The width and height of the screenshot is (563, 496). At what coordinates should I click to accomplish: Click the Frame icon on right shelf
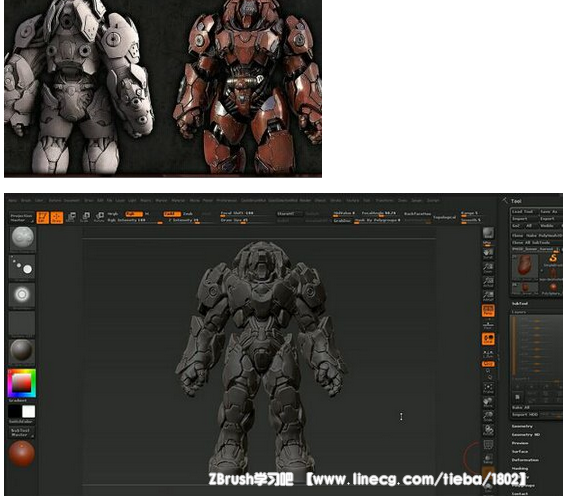tap(488, 388)
